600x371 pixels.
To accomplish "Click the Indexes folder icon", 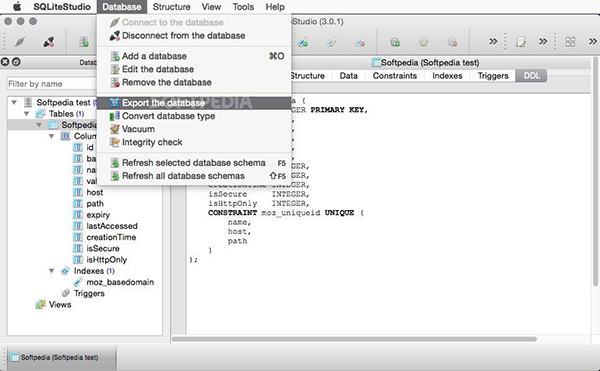I will pyautogui.click(x=65, y=271).
